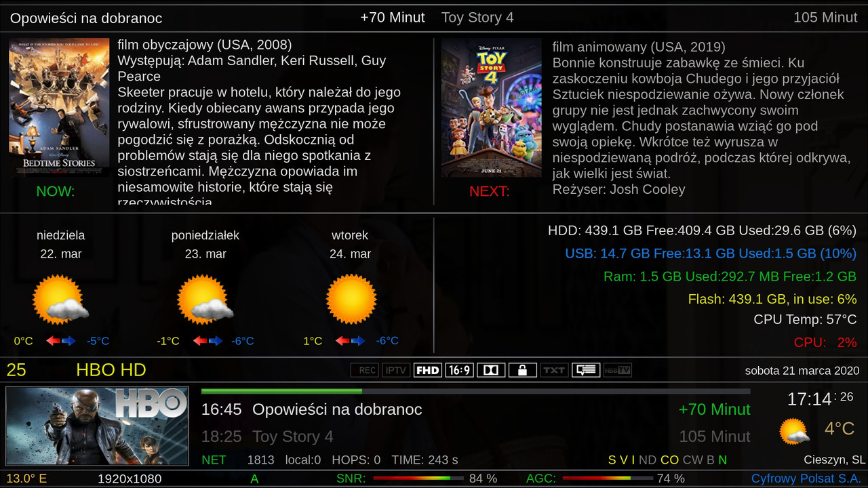Click the '105 Minut' text in top bar
This screenshot has height=488, width=868.
tap(825, 18)
